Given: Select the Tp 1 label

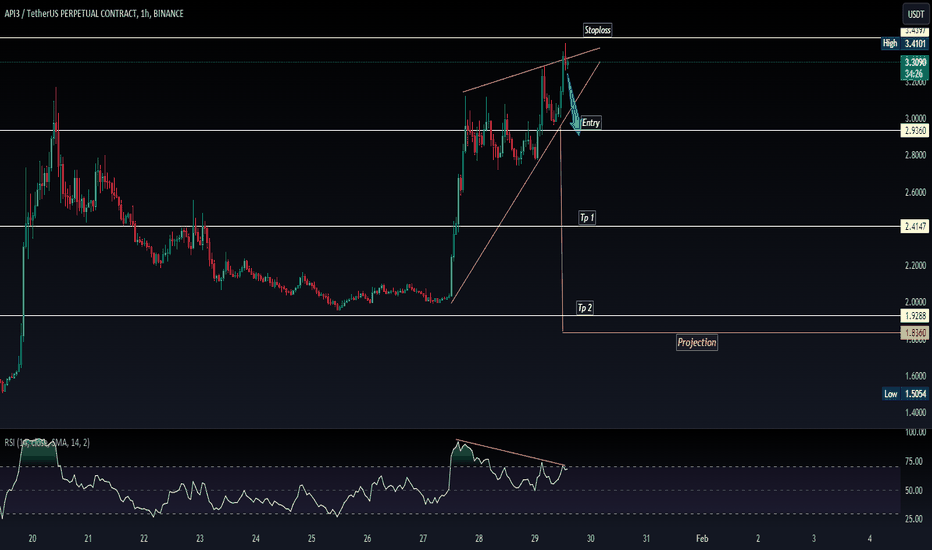Looking at the screenshot, I should (x=587, y=218).
